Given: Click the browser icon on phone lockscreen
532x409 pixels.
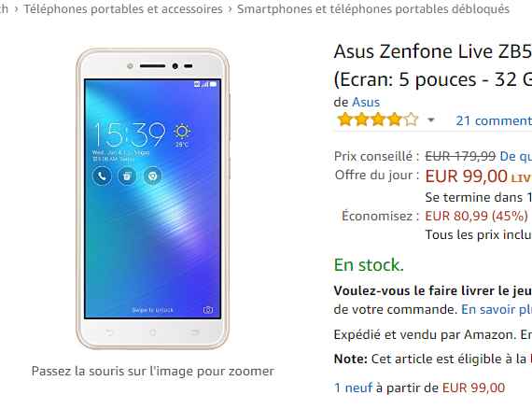Looking at the screenshot, I should click(152, 176).
